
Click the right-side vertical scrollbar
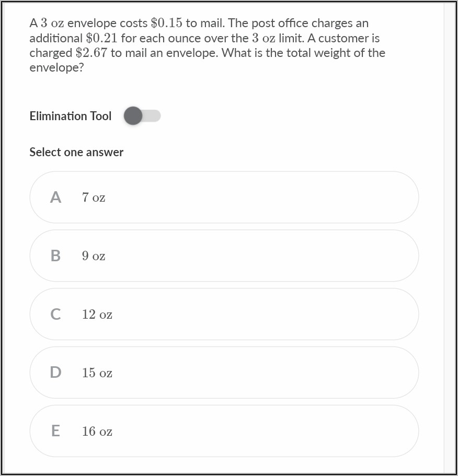tap(450, 238)
